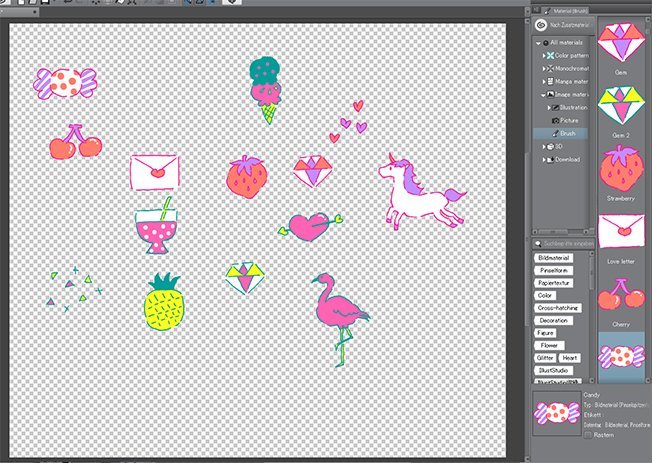Image resolution: width=652 pixels, height=463 pixels.
Task: Click the tree horizontal scrollbar right arrow
Action: click(586, 232)
